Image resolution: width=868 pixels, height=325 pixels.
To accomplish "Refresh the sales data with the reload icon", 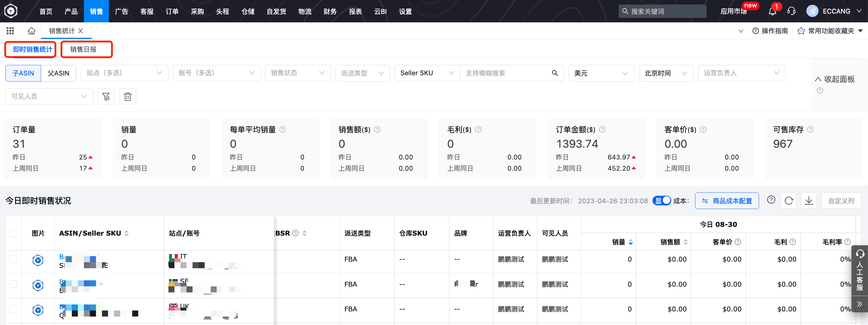I will [x=789, y=200].
